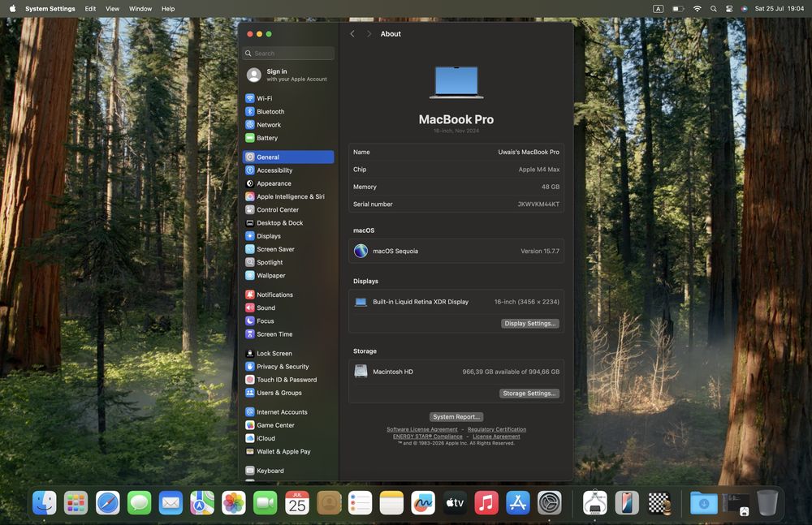
Task: Open Focus settings
Action: click(288, 321)
